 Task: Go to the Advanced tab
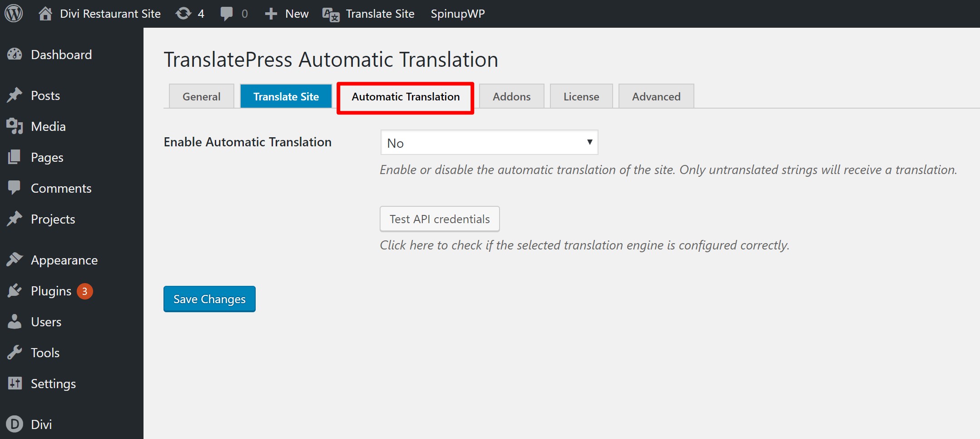(656, 96)
